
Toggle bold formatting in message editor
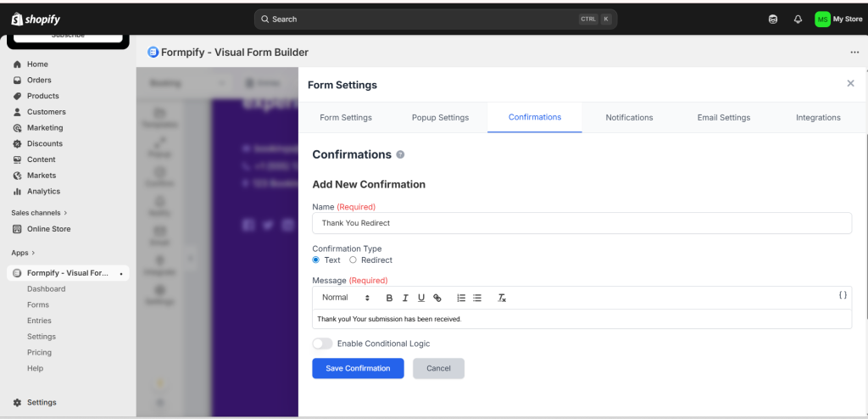pyautogui.click(x=389, y=298)
